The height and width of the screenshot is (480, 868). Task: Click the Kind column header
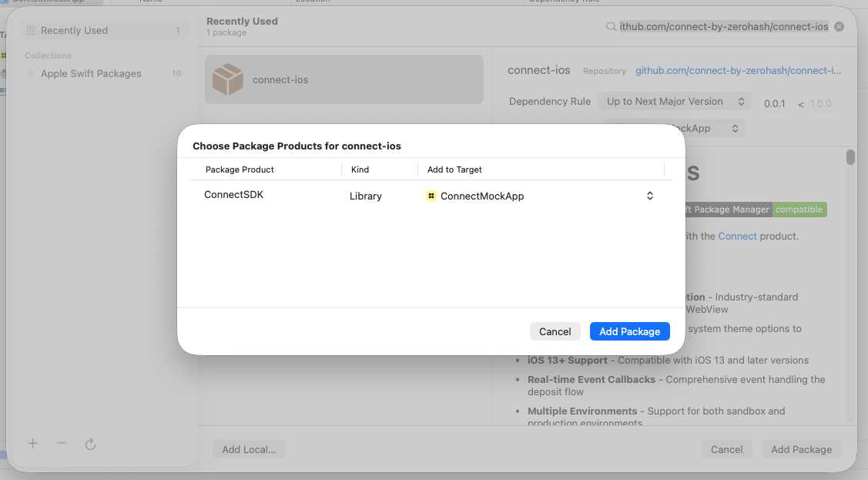pos(360,170)
